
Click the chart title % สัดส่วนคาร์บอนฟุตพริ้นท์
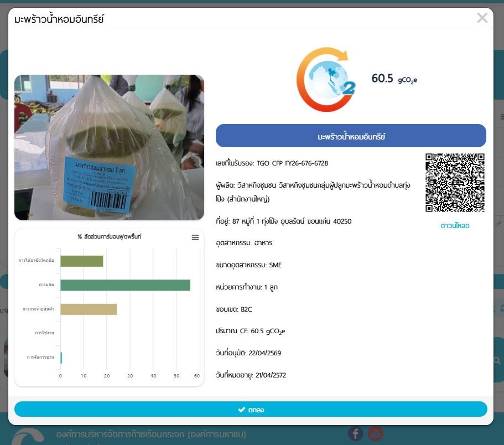tap(110, 236)
